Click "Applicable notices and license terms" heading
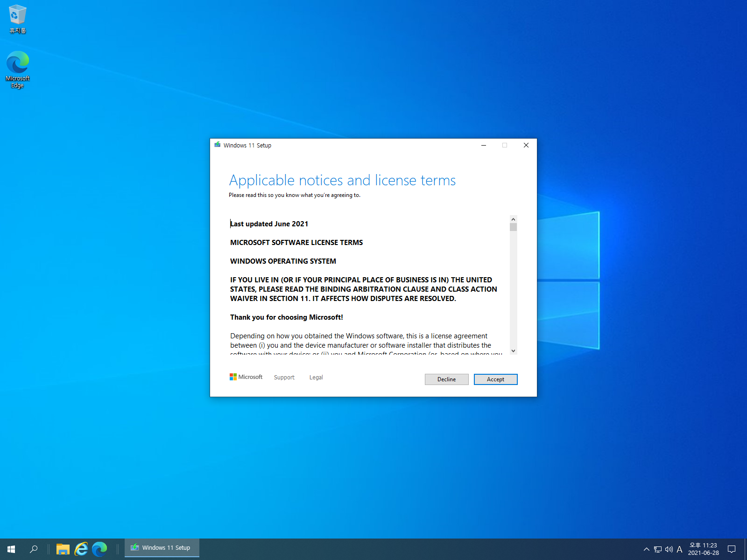The image size is (747, 560). pyautogui.click(x=342, y=180)
